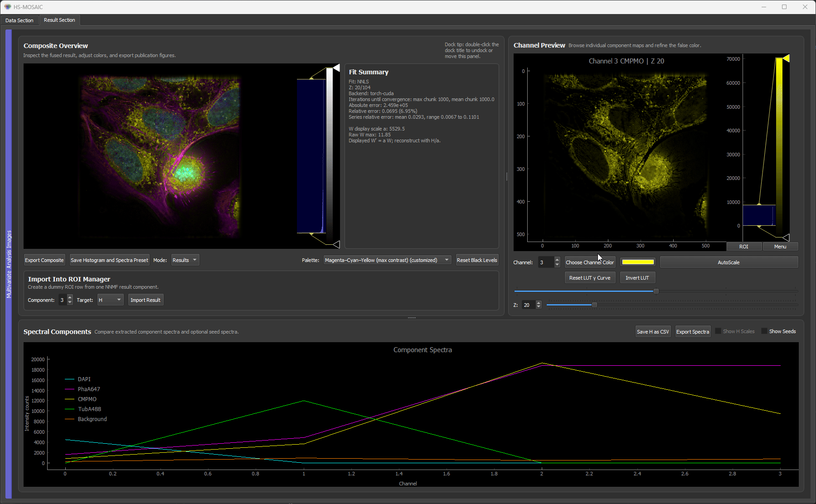
Task: Click bottom triangle handle of composite histogram
Action: coord(336,244)
